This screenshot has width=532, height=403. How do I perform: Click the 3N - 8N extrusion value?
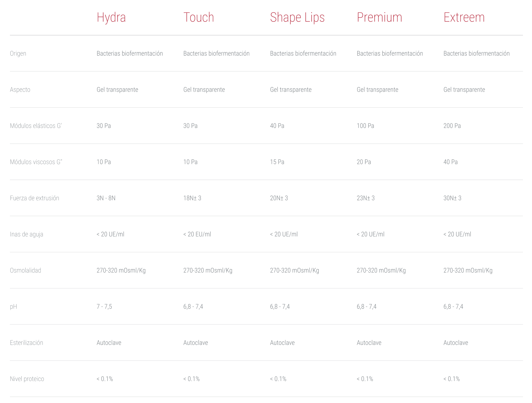coord(106,198)
